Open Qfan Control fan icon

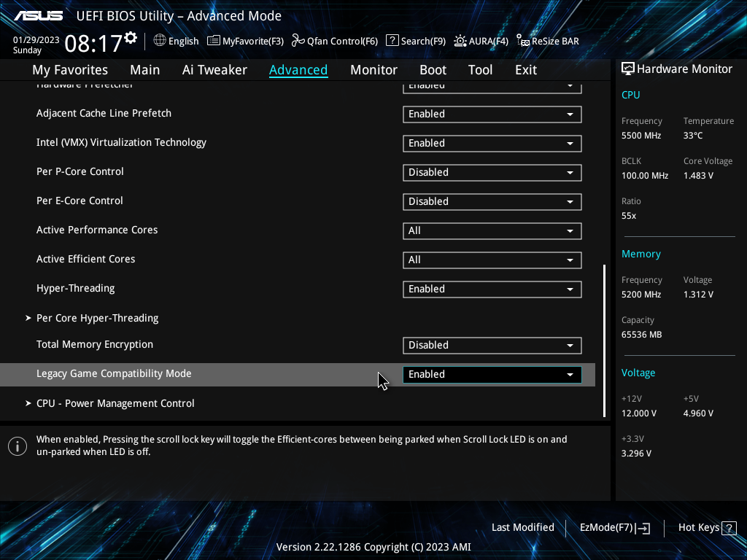point(298,41)
